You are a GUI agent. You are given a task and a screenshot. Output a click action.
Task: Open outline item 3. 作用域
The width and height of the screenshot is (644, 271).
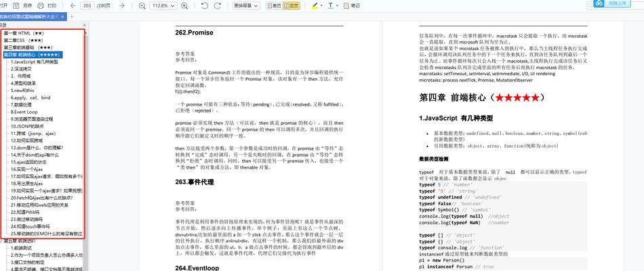tap(20, 76)
